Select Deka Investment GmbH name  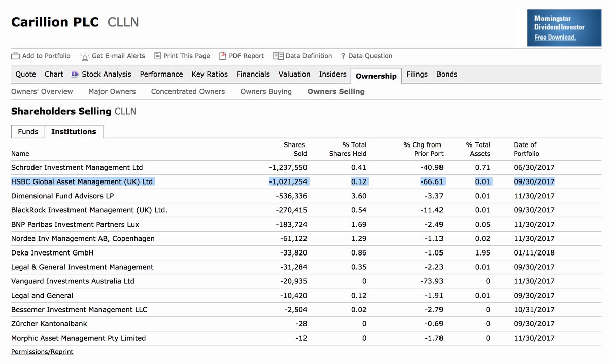(52, 252)
